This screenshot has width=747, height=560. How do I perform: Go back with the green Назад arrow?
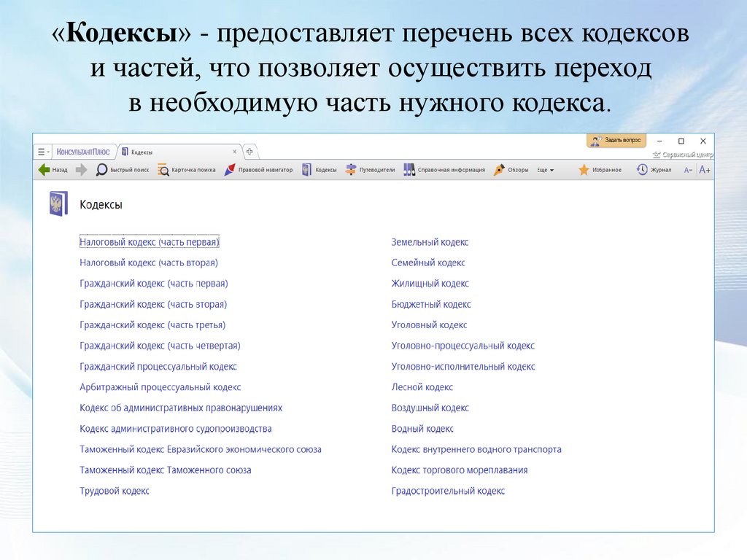click(53, 169)
